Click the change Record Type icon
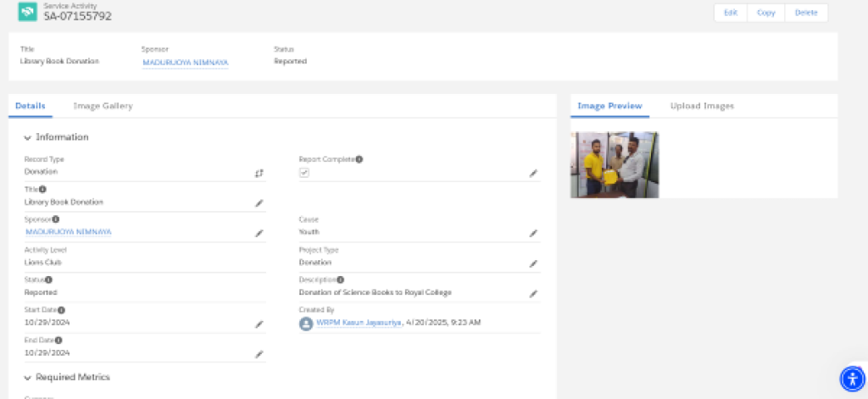The height and width of the screenshot is (399, 868). coord(259,173)
